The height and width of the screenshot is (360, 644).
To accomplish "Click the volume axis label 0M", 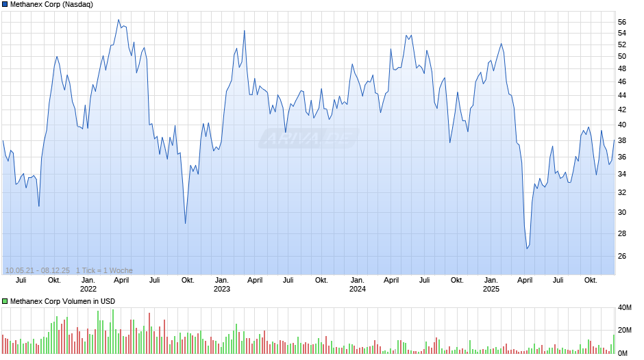I will (623, 353).
